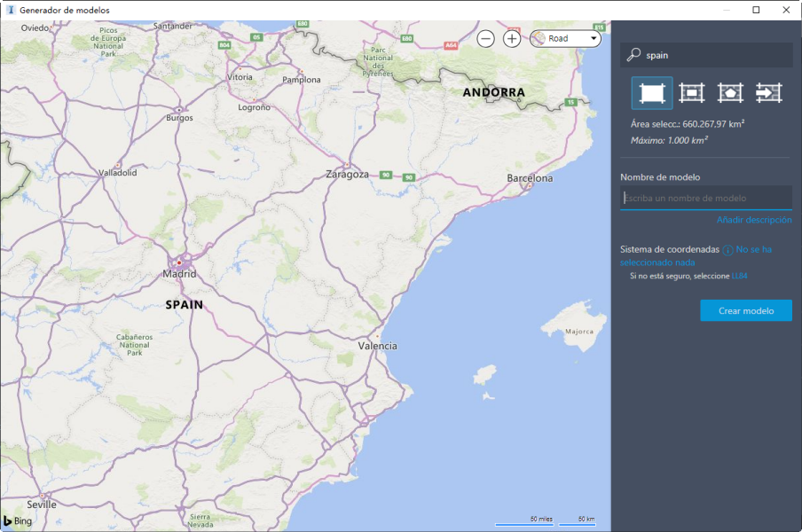Select the LL84 coordinate system link
This screenshot has height=532, width=802.
tap(739, 276)
